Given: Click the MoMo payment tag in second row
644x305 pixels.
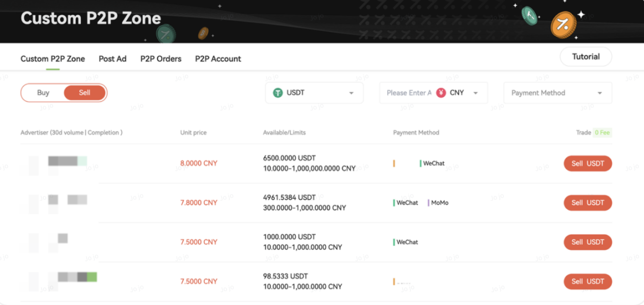Looking at the screenshot, I should (x=439, y=203).
